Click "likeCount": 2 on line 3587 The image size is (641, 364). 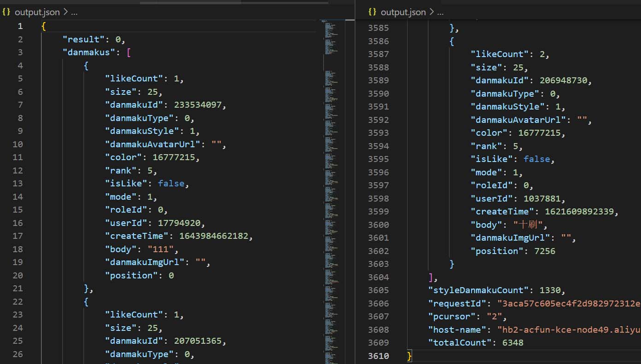point(507,54)
